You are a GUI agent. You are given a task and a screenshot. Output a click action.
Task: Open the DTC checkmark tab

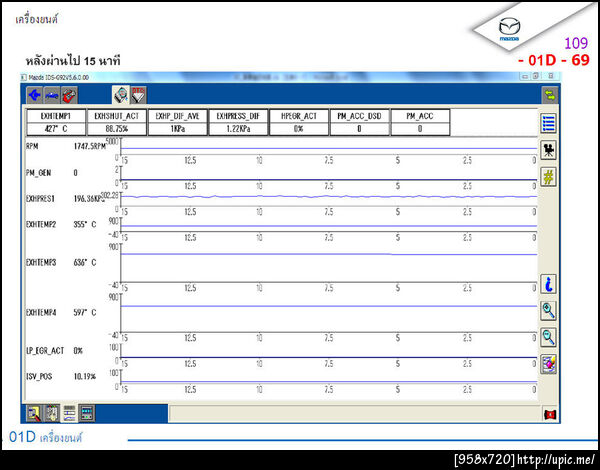(138, 95)
